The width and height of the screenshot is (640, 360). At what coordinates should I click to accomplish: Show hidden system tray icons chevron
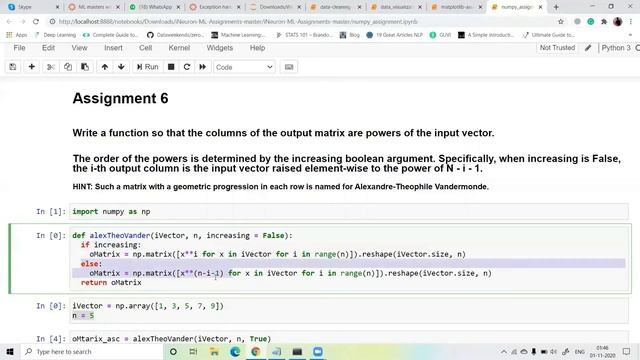pos(504,351)
